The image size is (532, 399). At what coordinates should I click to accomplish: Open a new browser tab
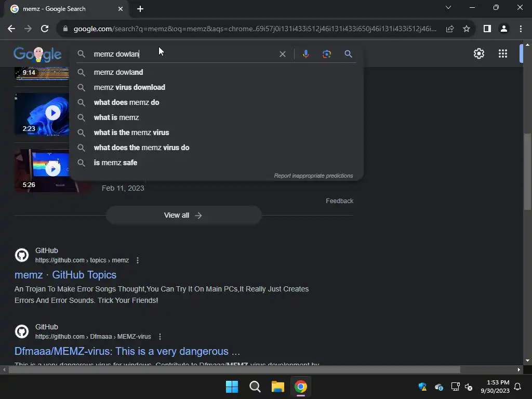pyautogui.click(x=140, y=9)
